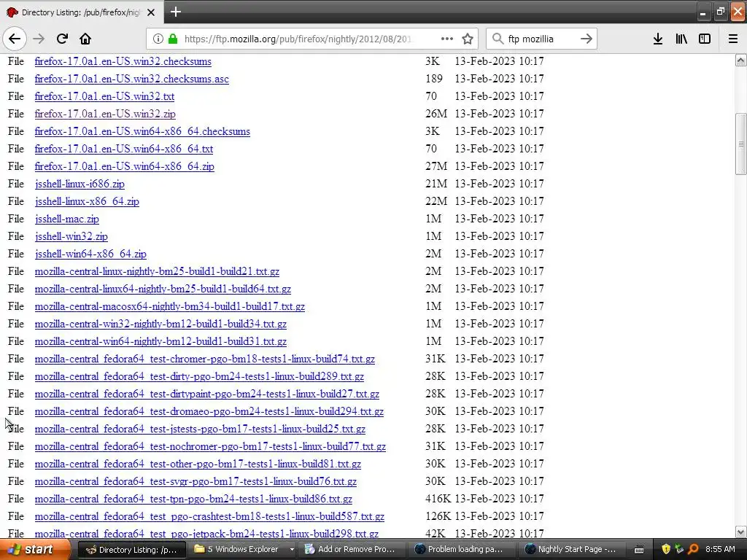Image resolution: width=747 pixels, height=560 pixels.
Task: Click the page scrollbar down arrow
Action: 740,532
